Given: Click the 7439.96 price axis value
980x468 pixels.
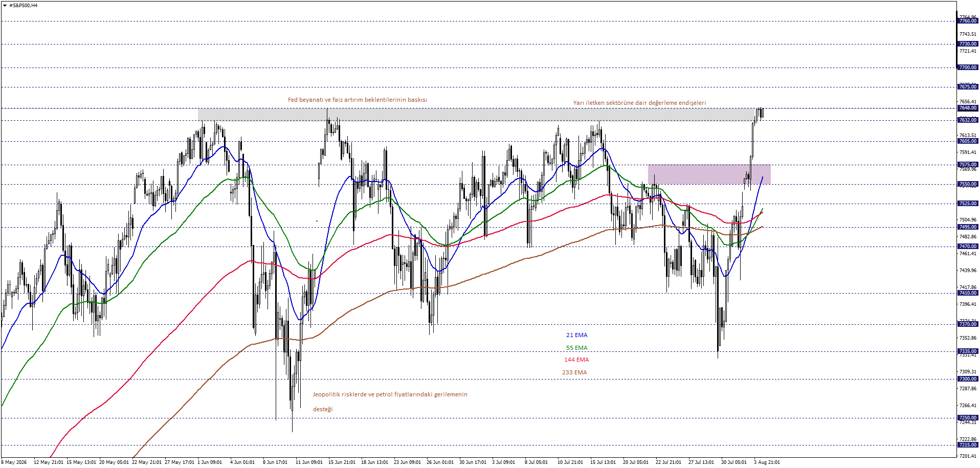Looking at the screenshot, I should [968, 271].
